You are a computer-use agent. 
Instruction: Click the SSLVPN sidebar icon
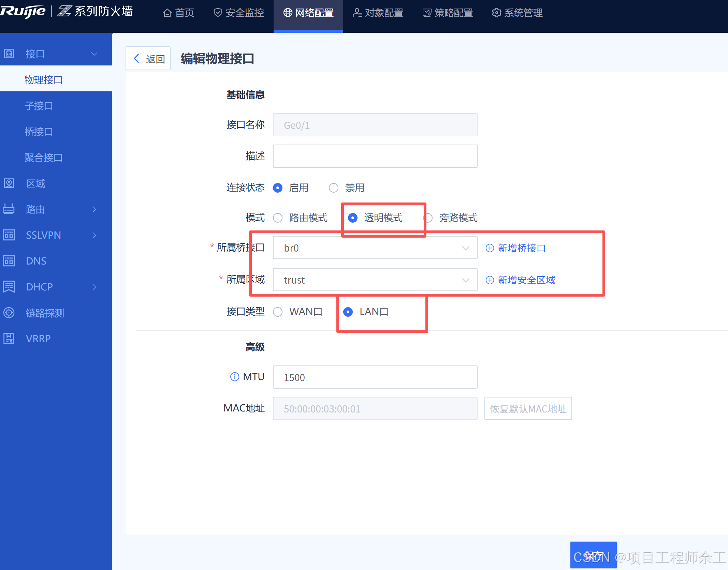(x=9, y=235)
